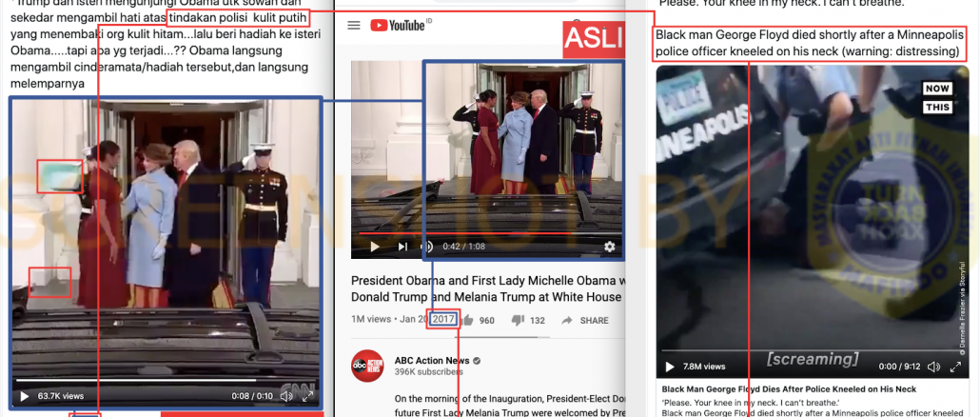This screenshot has height=417, width=980.
Task: Click the YouTube title about President Obama
Action: tap(487, 288)
